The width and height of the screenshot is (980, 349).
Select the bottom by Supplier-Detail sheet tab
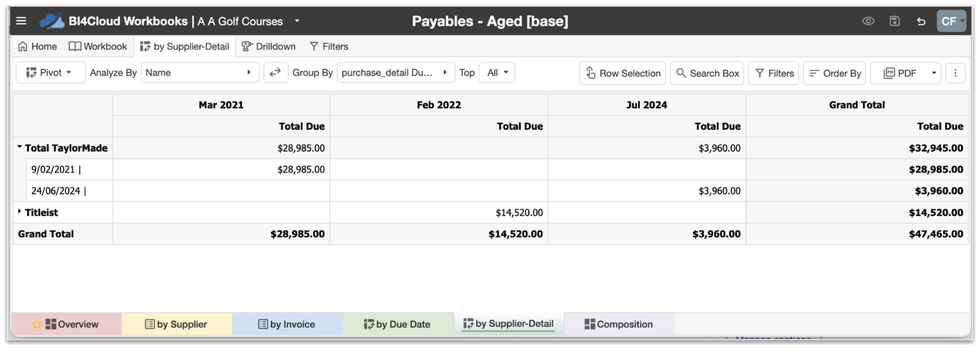pos(509,324)
